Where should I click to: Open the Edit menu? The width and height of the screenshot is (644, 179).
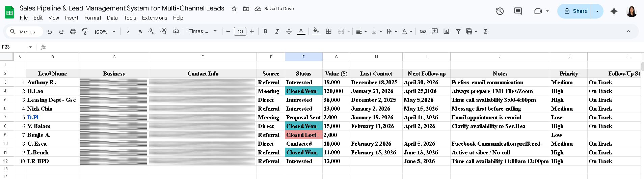[38, 18]
